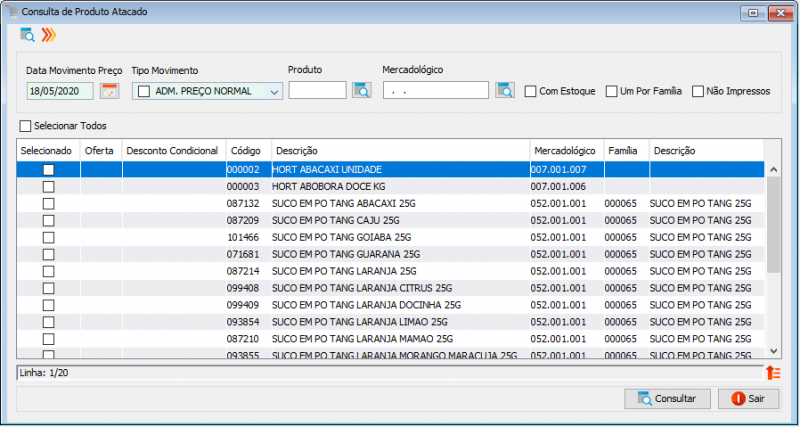The image size is (800, 427).
Task: Restore the window using the title bar button
Action: pyautogui.click(x=753, y=13)
